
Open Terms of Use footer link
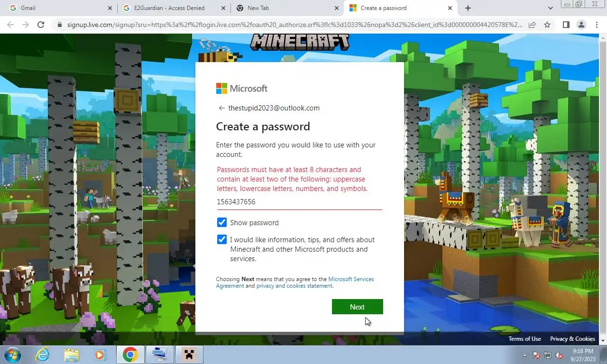(524, 339)
